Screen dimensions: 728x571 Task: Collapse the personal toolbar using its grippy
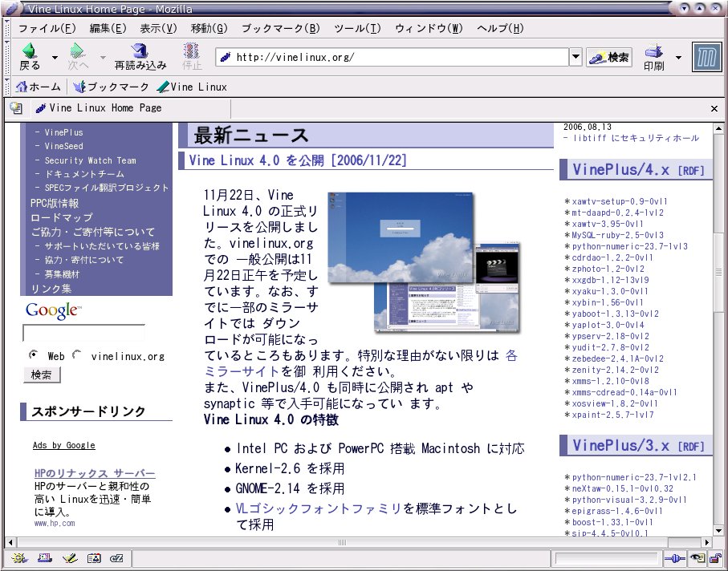(x=7, y=87)
